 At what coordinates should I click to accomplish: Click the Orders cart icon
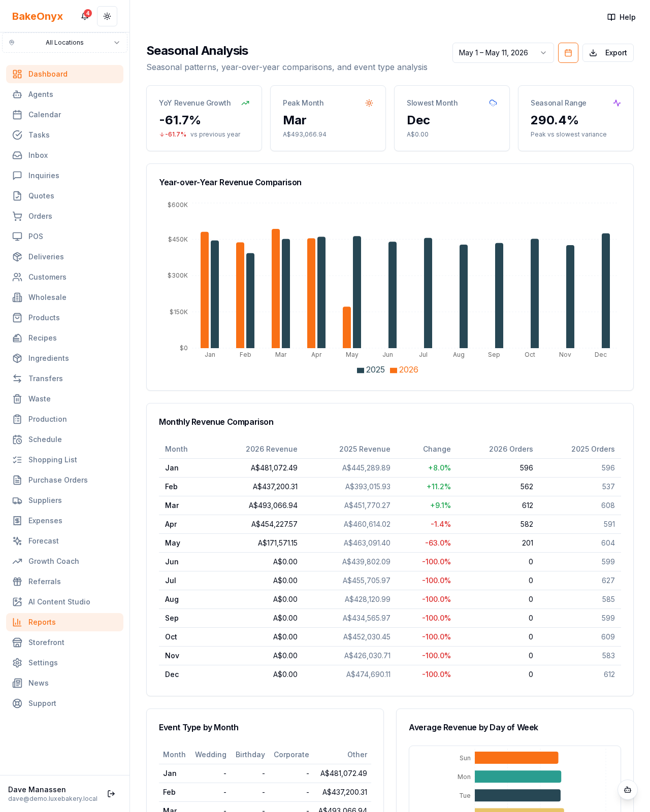(17, 216)
